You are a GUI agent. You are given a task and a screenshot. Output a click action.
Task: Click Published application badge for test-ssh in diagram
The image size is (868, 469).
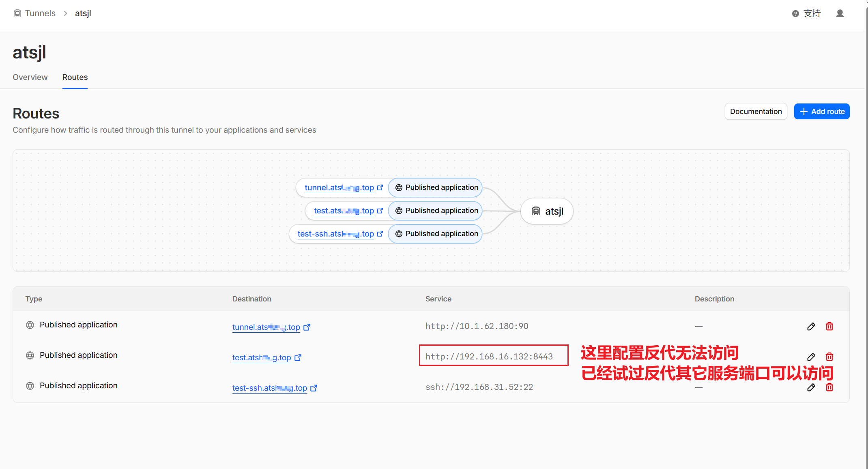pos(436,234)
